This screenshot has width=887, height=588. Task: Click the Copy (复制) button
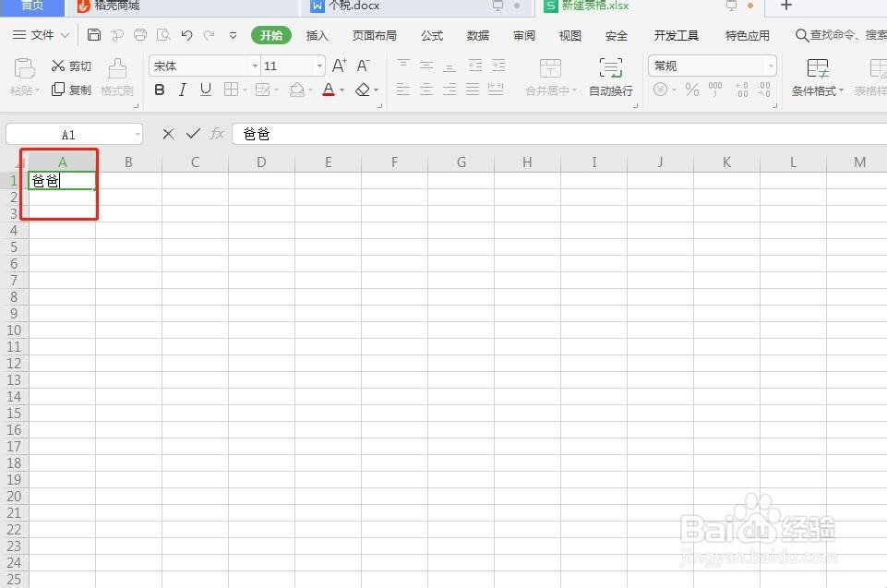(71, 90)
